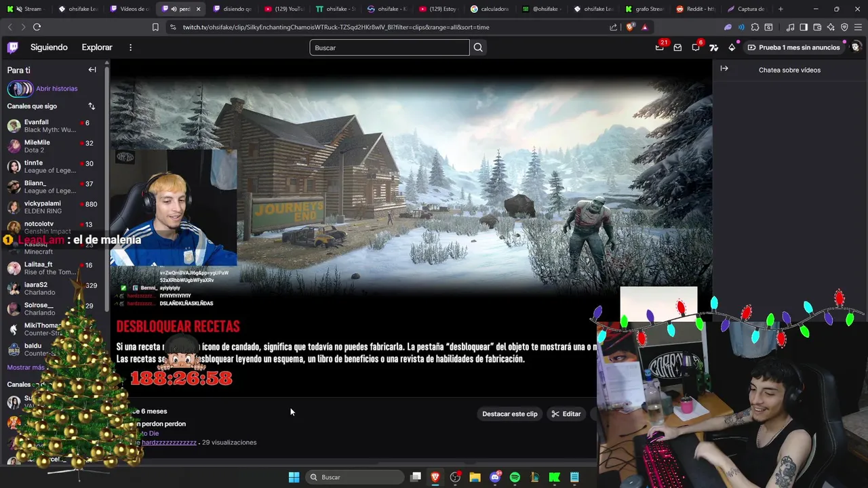Open vickypalami ELDEN RING channel
Image resolution: width=868 pixels, height=488 pixels.
54,207
